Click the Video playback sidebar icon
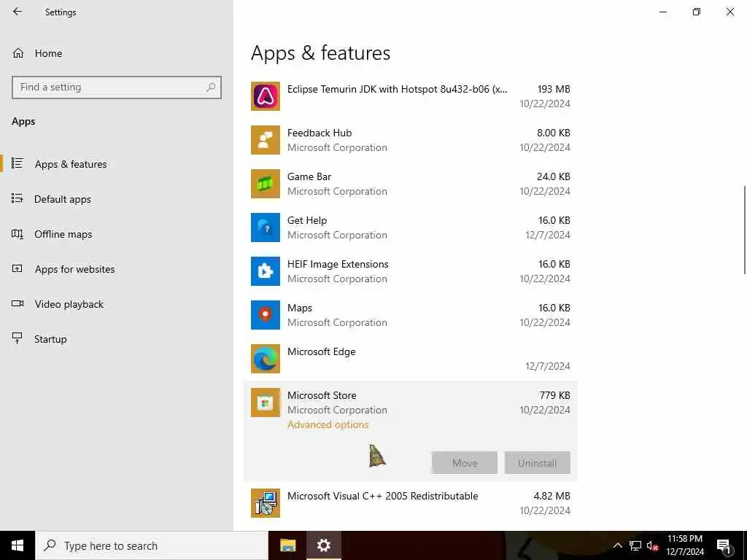 [x=18, y=303]
